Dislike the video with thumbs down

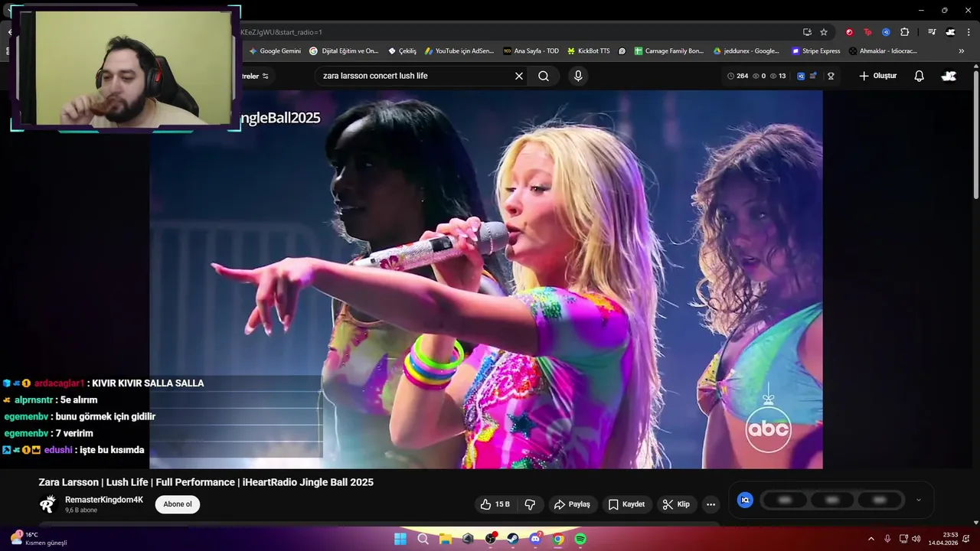530,504
